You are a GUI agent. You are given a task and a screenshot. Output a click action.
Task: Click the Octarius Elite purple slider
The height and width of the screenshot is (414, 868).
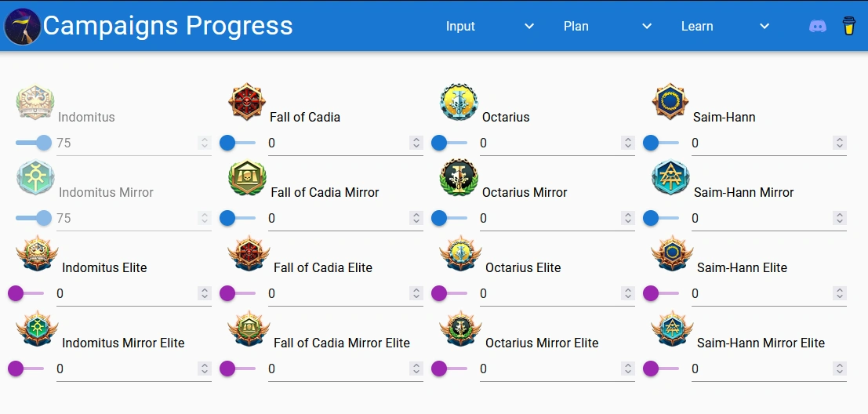click(449, 293)
